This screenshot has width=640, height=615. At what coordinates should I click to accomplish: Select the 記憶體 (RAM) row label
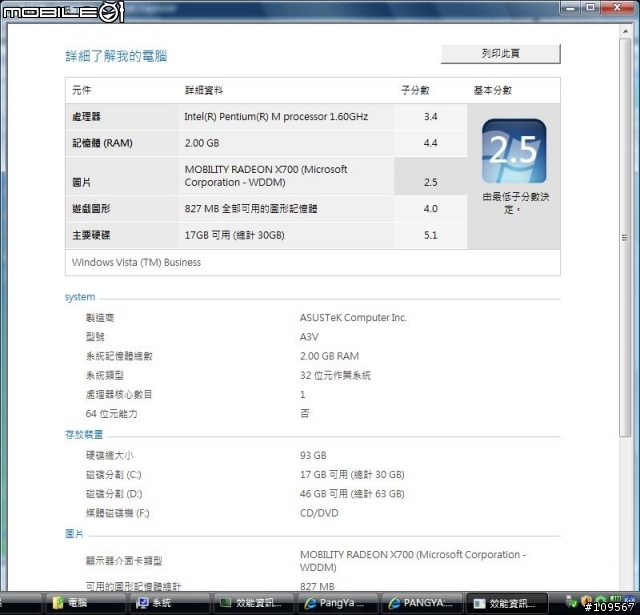coord(102,143)
